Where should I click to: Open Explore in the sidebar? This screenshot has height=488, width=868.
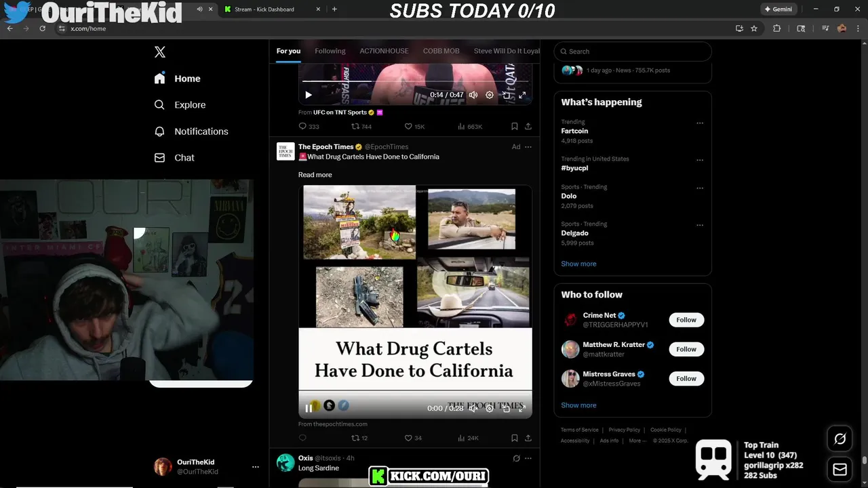pyautogui.click(x=180, y=105)
